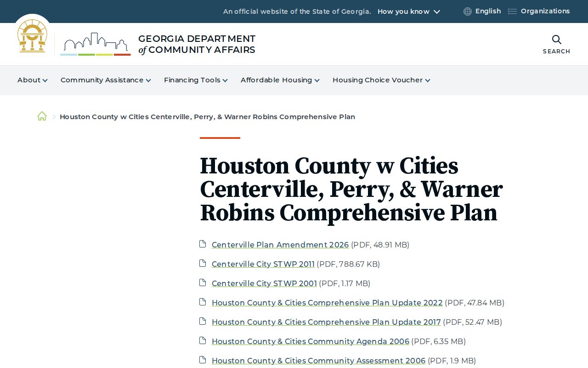Click the (PDF, 48.91 MB) file size text
The height and width of the screenshot is (368, 588).
[380, 245]
